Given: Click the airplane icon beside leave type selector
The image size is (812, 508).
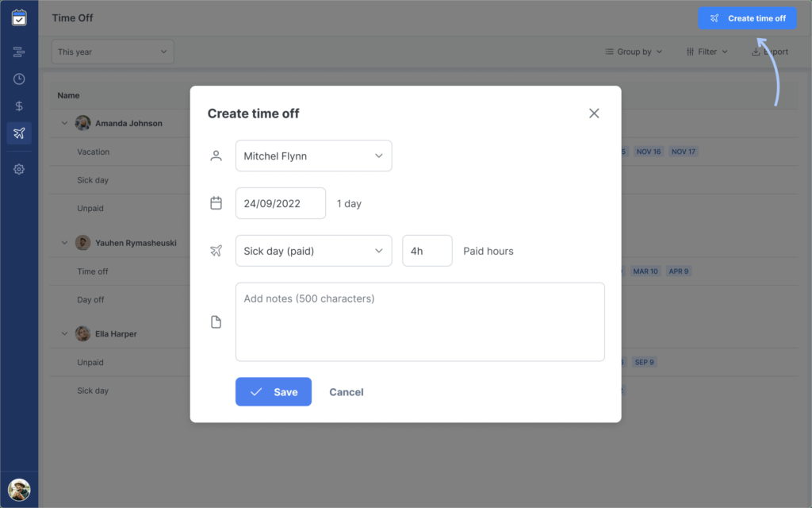Looking at the screenshot, I should (216, 250).
